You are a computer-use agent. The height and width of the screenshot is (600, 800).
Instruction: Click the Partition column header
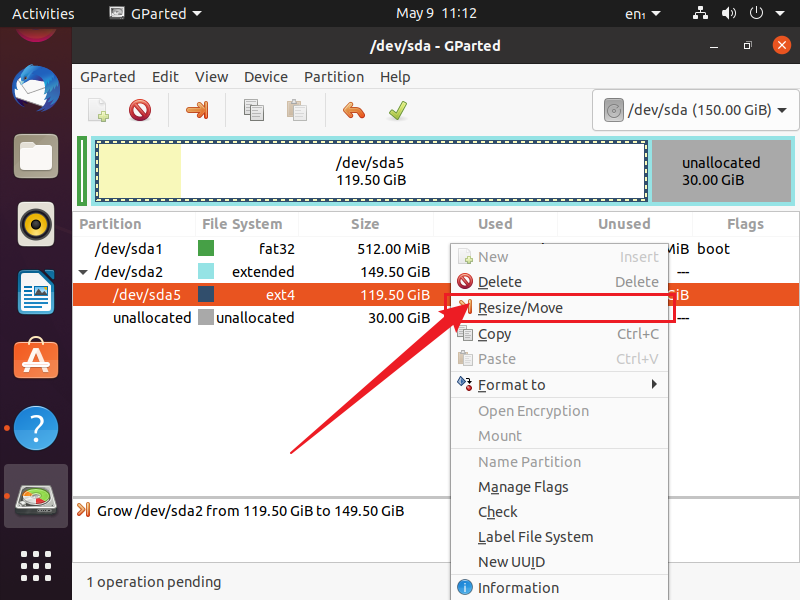pos(134,224)
